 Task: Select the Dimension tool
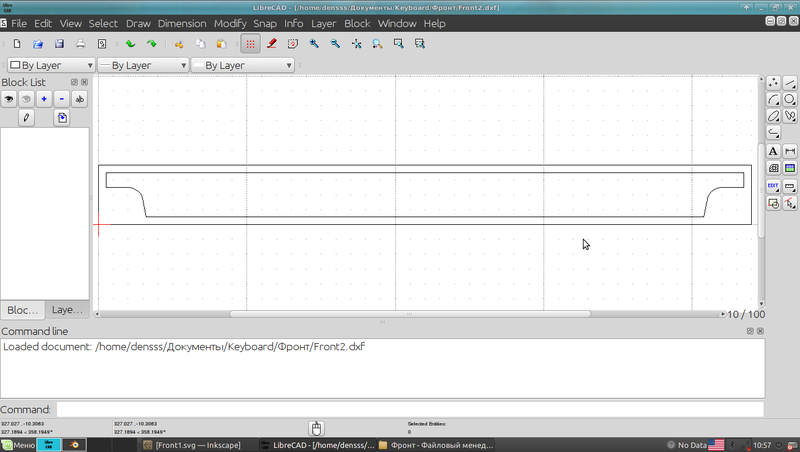pyautogui.click(x=790, y=151)
